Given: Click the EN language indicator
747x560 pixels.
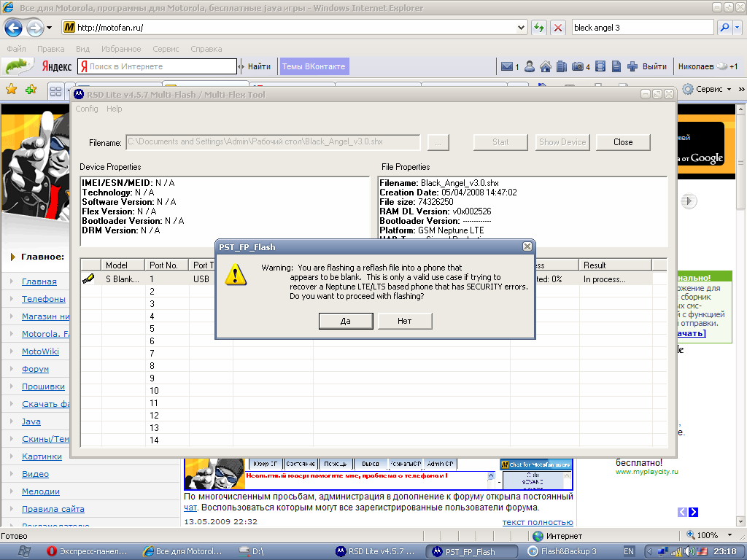Looking at the screenshot, I should pyautogui.click(x=629, y=551).
